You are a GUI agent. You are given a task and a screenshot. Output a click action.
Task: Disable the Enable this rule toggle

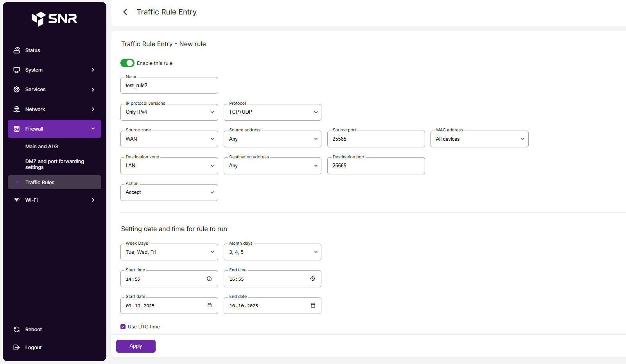pyautogui.click(x=127, y=63)
